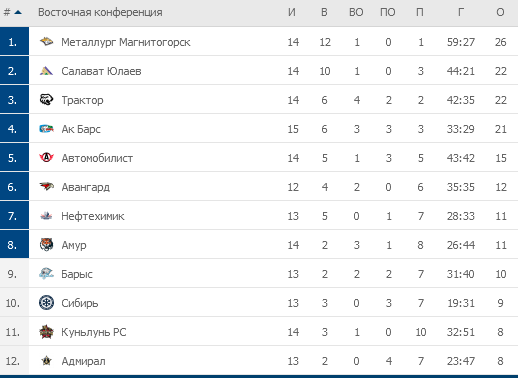The width and height of the screenshot is (518, 378).
Task: Click the blue rank 1 cell
Action: pos(14,41)
